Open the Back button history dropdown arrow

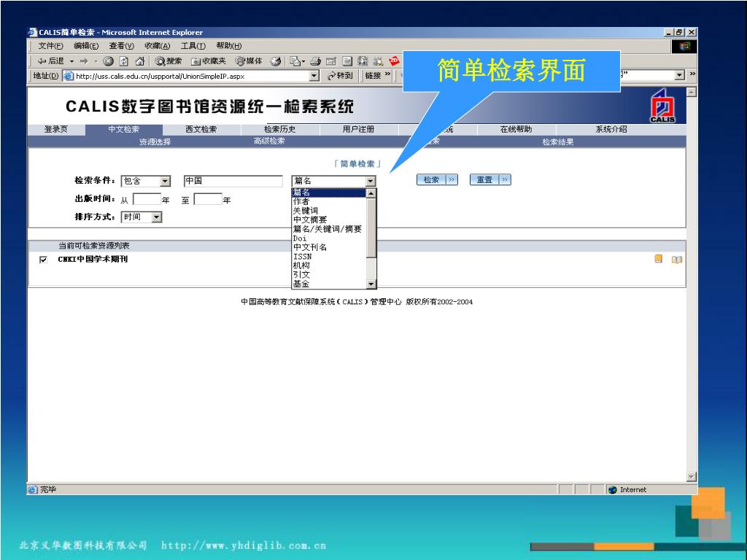72,61
